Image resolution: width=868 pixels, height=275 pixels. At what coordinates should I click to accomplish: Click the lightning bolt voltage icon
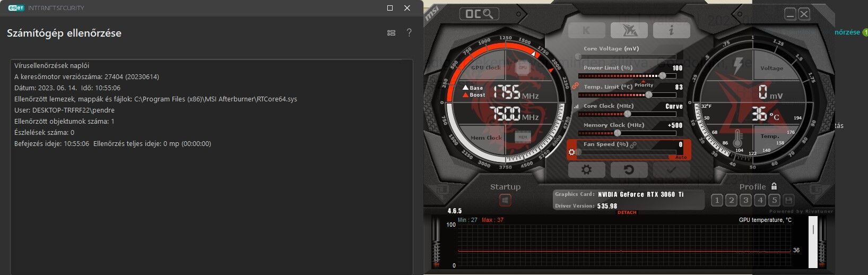(738, 66)
